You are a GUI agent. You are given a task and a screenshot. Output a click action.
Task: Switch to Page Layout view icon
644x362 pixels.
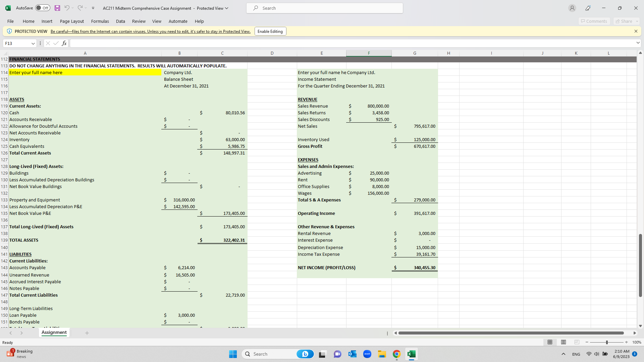pyautogui.click(x=563, y=342)
